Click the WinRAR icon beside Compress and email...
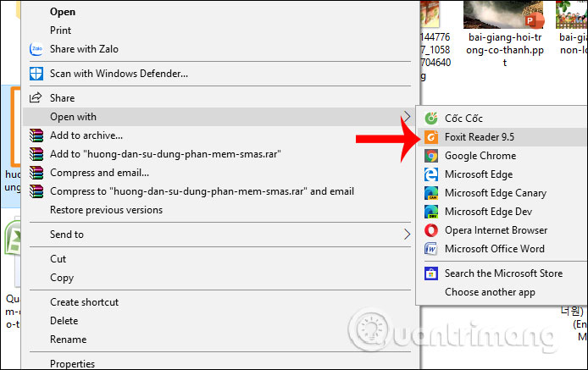 (36, 173)
